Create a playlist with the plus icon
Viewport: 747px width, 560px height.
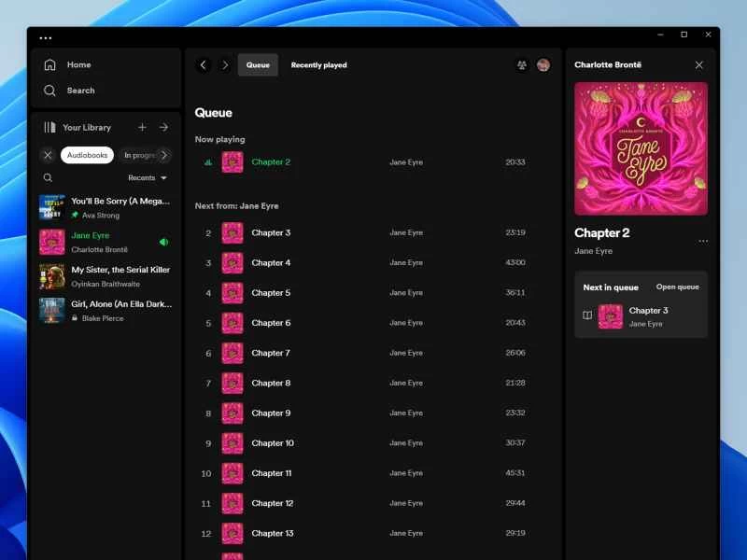click(x=142, y=127)
